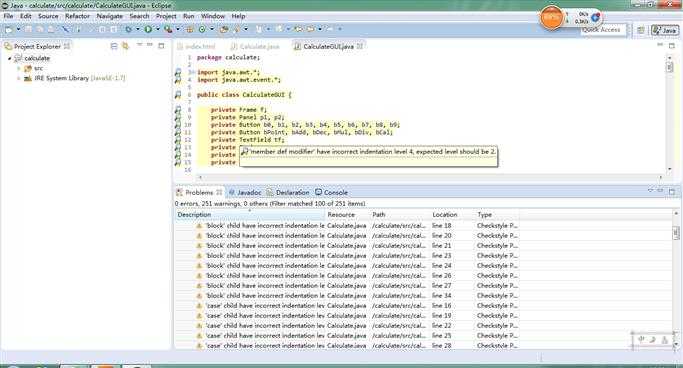Screen dimensions: 683x368
Task: Click the Save All toolbar icon
Action: point(40,29)
